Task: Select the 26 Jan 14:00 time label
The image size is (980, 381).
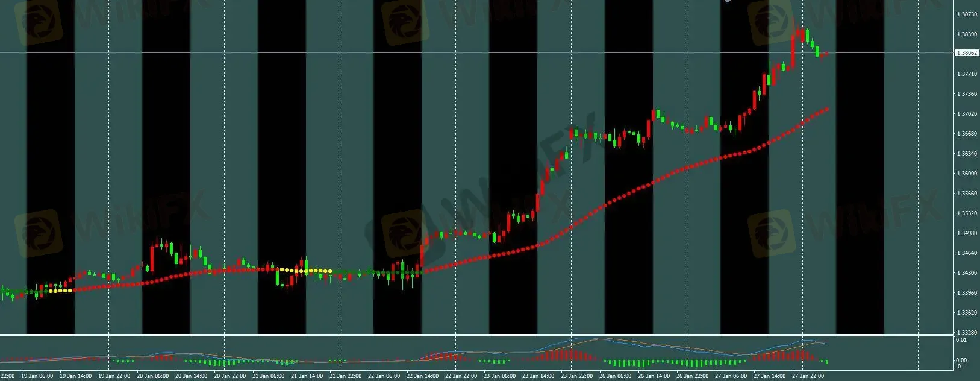Action: [x=654, y=376]
